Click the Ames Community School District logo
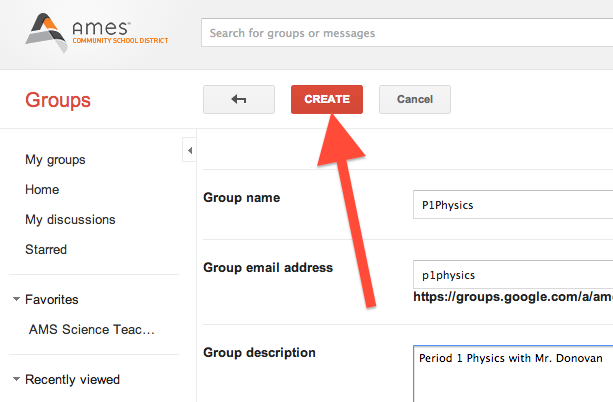 point(97,33)
